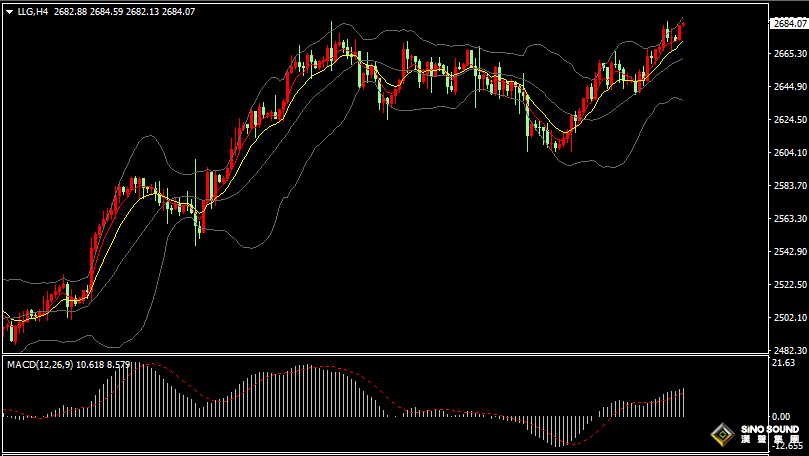The width and height of the screenshot is (809, 456).
Task: Click the rightmost MACD histogram bar
Action: 684,403
